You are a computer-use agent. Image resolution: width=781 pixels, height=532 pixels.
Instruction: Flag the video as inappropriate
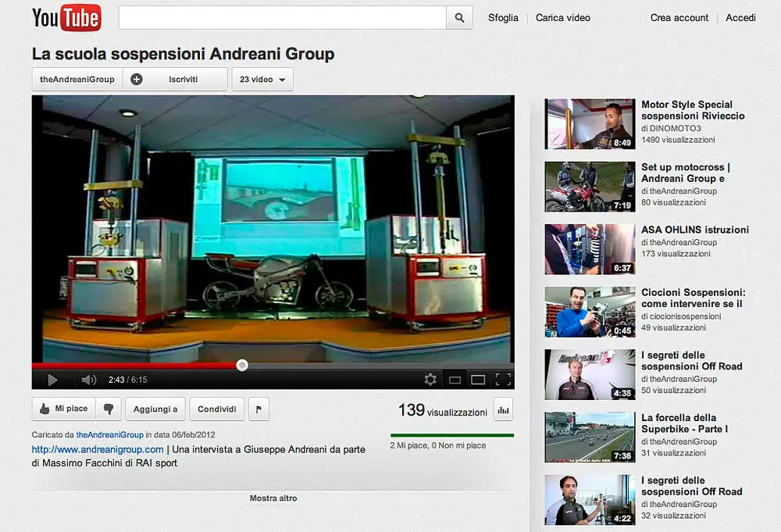[x=259, y=409]
